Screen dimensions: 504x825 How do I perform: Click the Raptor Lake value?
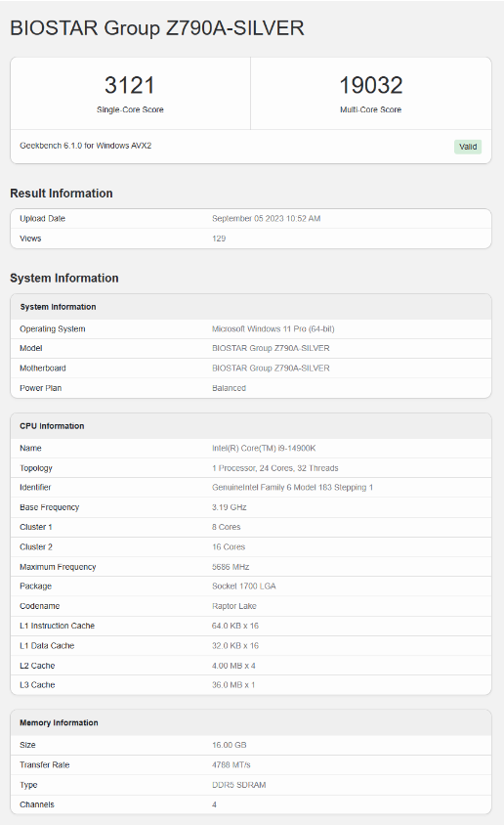tap(233, 606)
